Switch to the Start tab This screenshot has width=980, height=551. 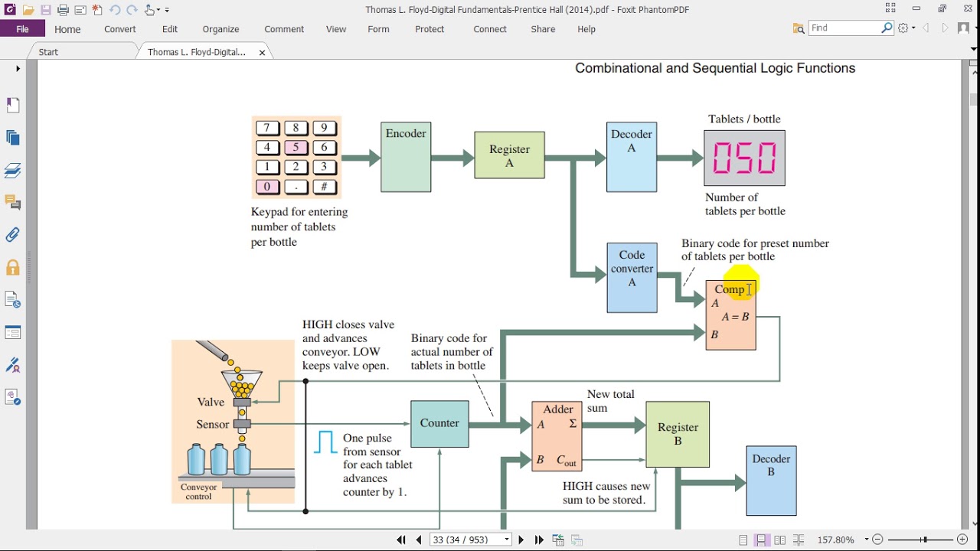point(48,52)
